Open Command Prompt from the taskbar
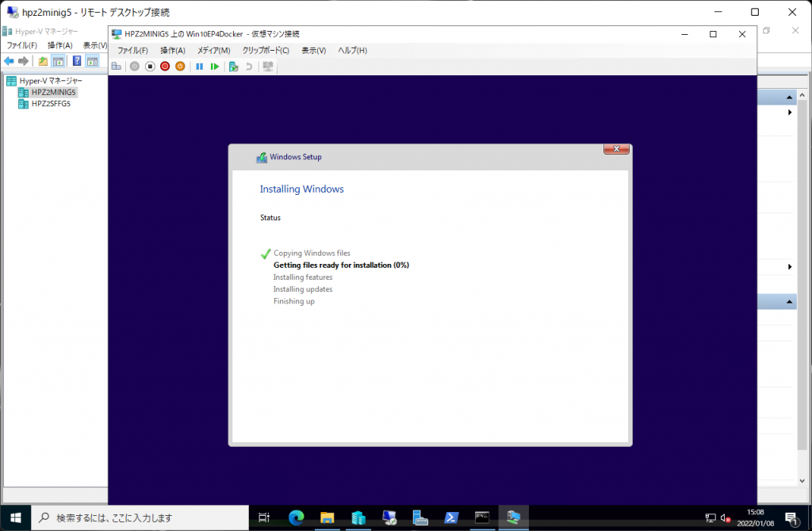This screenshot has width=812, height=531. pyautogui.click(x=482, y=518)
